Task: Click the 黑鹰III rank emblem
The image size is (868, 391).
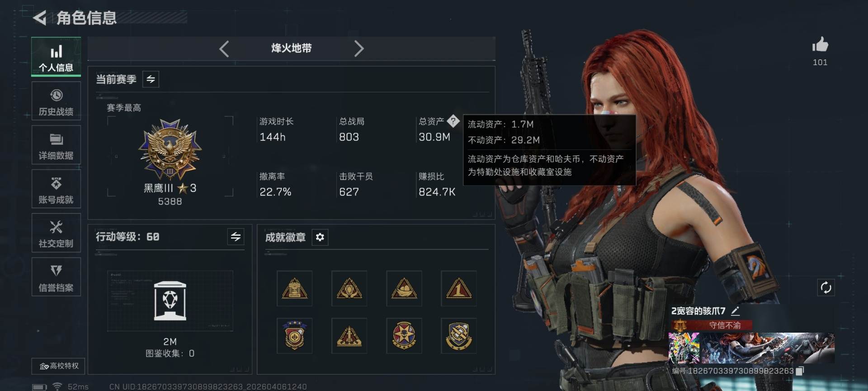Action: tap(170, 149)
